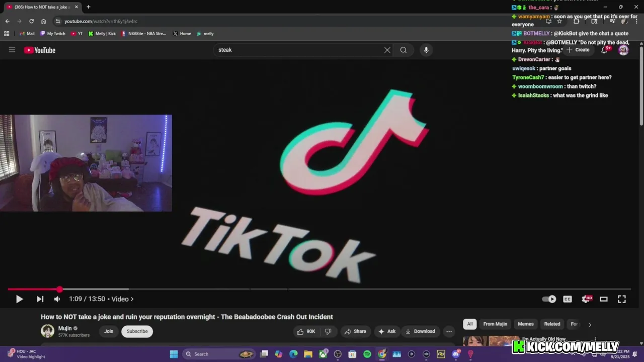Select the 'Memes' filter chip
This screenshot has height=362, width=644.
coord(526,324)
